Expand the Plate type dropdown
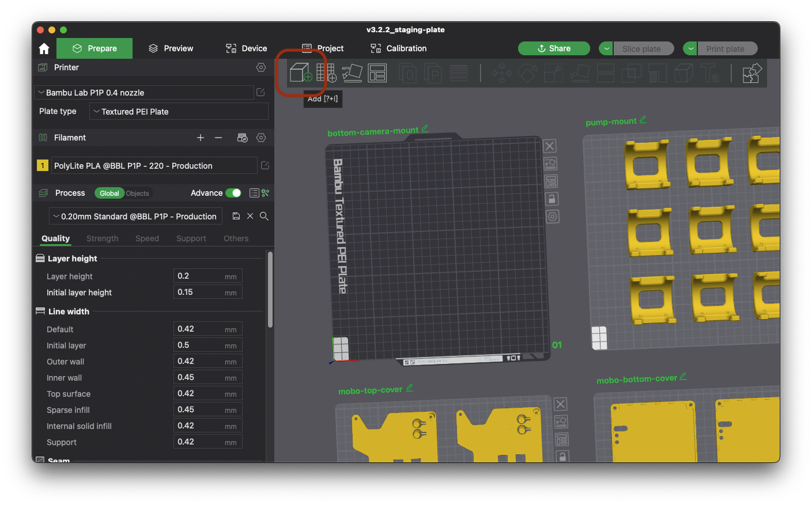The height and width of the screenshot is (505, 812). [x=179, y=112]
